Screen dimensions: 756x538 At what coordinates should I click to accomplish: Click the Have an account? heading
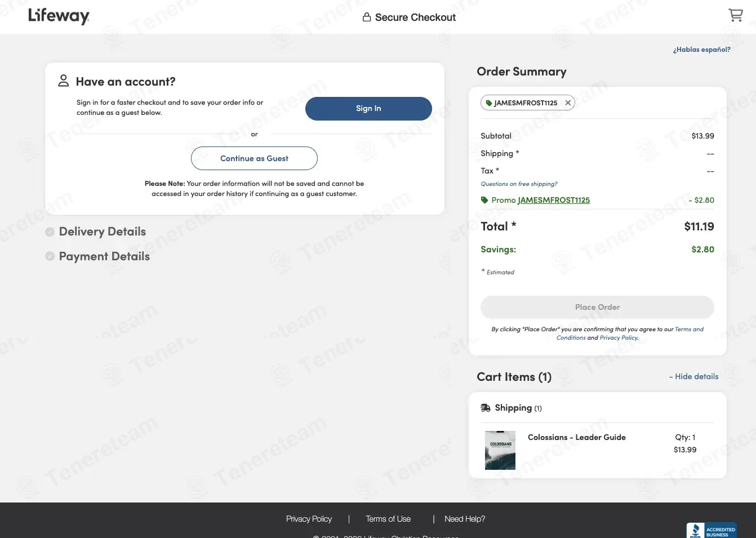(126, 82)
